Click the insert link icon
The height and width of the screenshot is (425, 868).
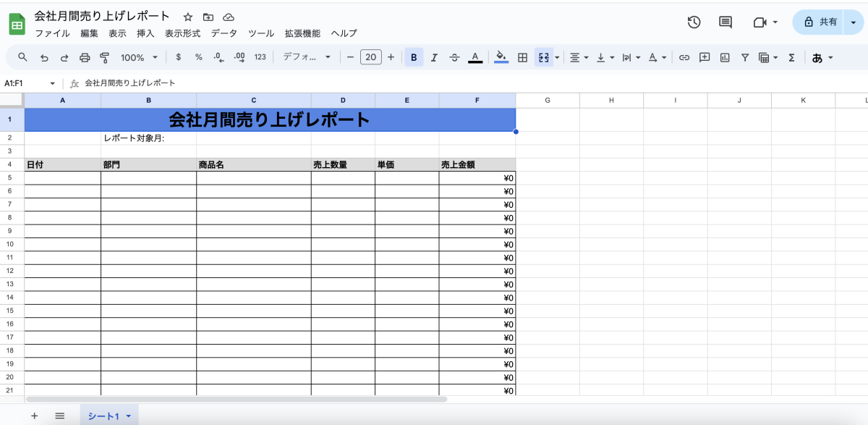pos(684,57)
